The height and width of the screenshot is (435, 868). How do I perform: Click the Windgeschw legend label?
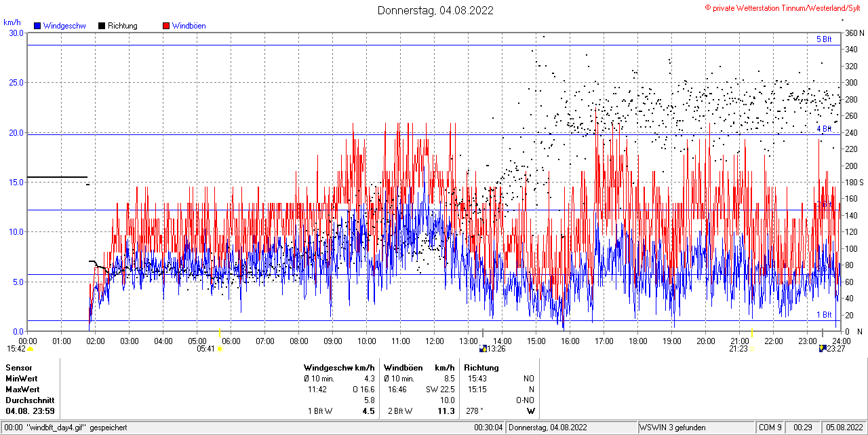click(64, 26)
